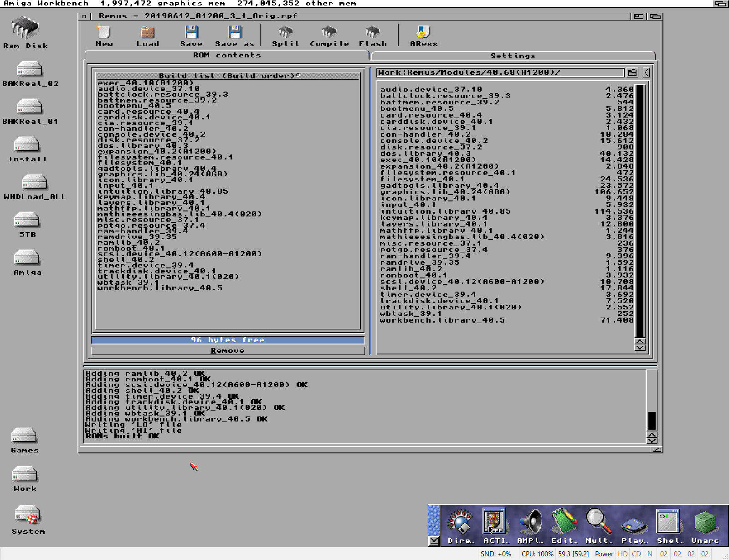The height and width of the screenshot is (560, 729).
Task: Click the Flash chip icon
Action: (x=373, y=36)
